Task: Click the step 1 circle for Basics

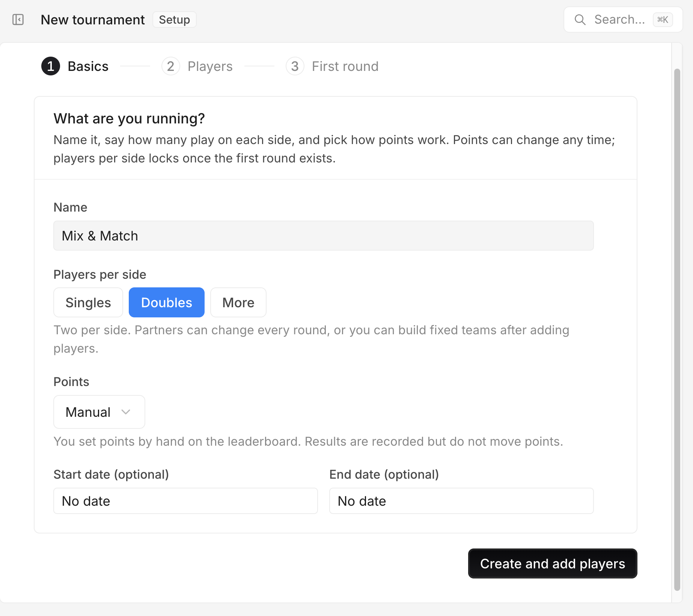Action: [x=51, y=66]
